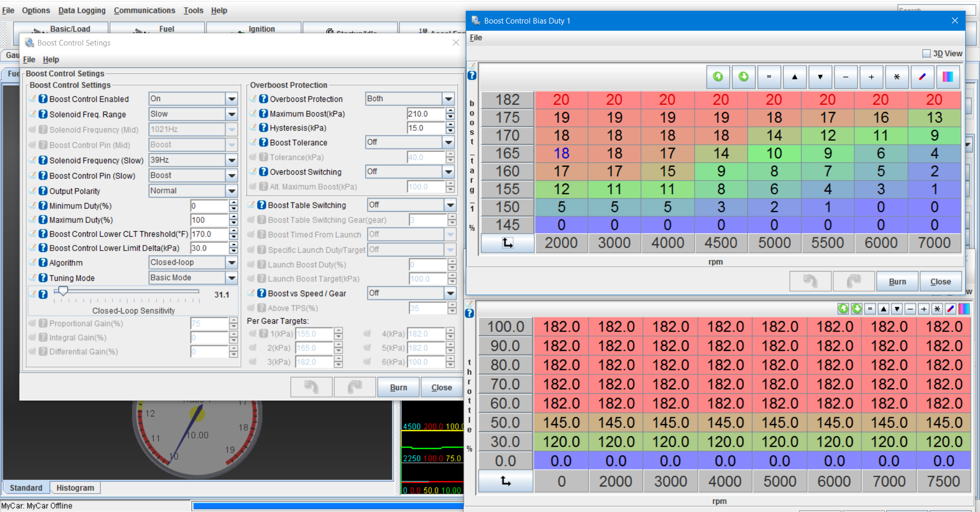Expand the Algorithm Closed-loop dropdown
This screenshot has height=512, width=980.
(232, 262)
